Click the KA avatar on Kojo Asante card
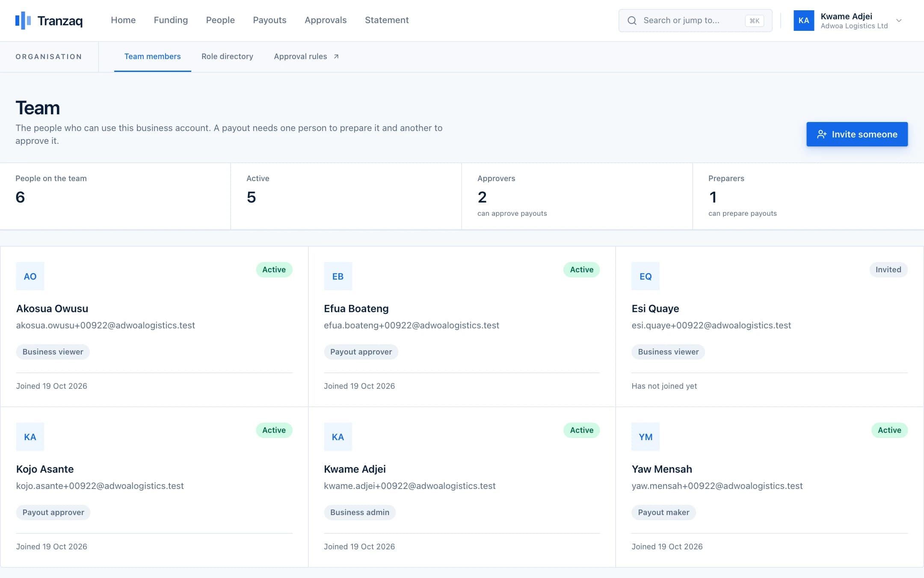 (30, 437)
